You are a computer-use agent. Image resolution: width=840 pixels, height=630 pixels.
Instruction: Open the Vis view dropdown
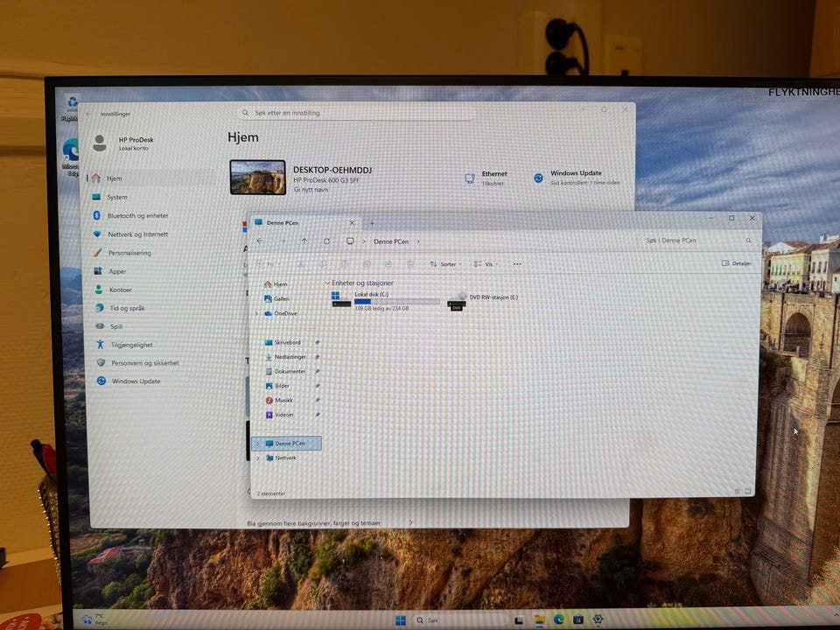click(x=486, y=263)
